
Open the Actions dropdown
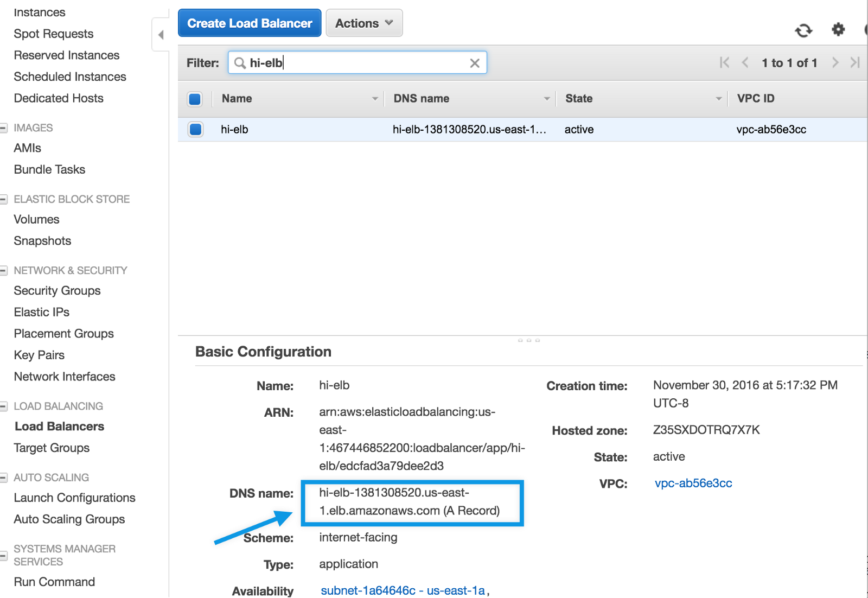tap(364, 23)
